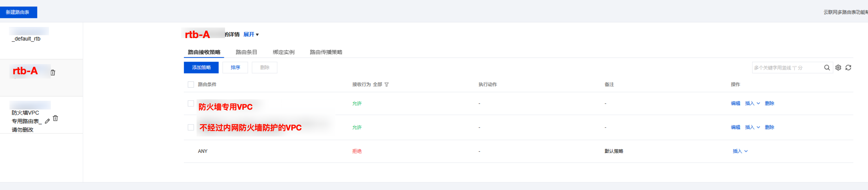This screenshot has height=190, width=868.
Task: Click the 添加策略 button
Action: click(x=201, y=68)
